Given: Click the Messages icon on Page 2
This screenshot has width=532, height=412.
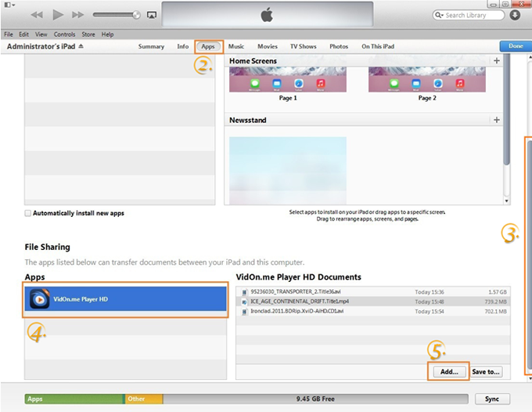Looking at the screenshot, I should (x=394, y=84).
